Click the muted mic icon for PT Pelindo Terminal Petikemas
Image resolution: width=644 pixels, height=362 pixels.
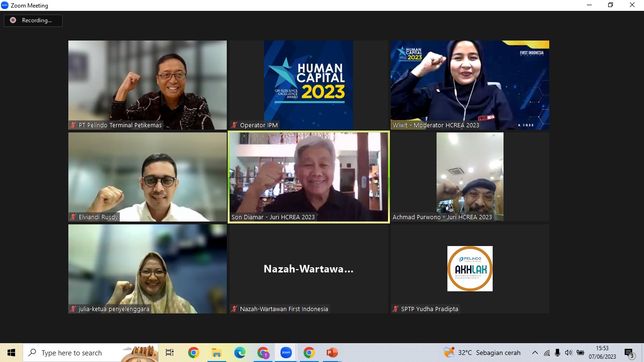[x=73, y=125]
